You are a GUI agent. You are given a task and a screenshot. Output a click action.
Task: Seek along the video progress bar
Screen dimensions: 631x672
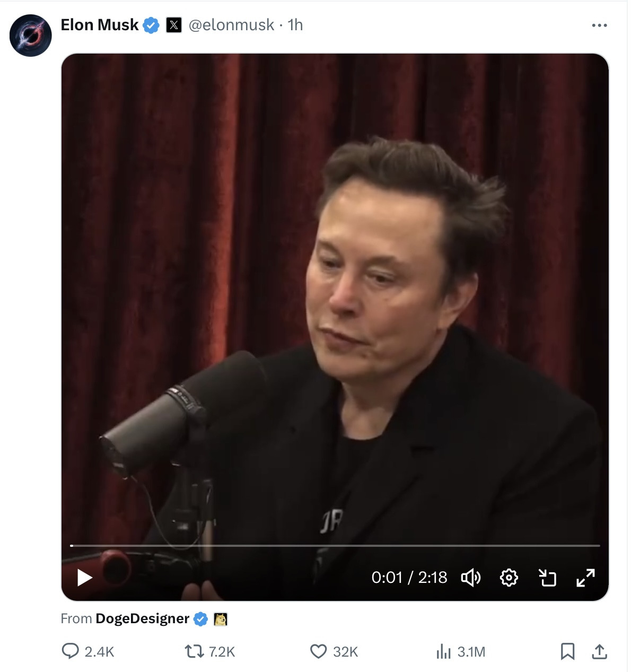(335, 545)
